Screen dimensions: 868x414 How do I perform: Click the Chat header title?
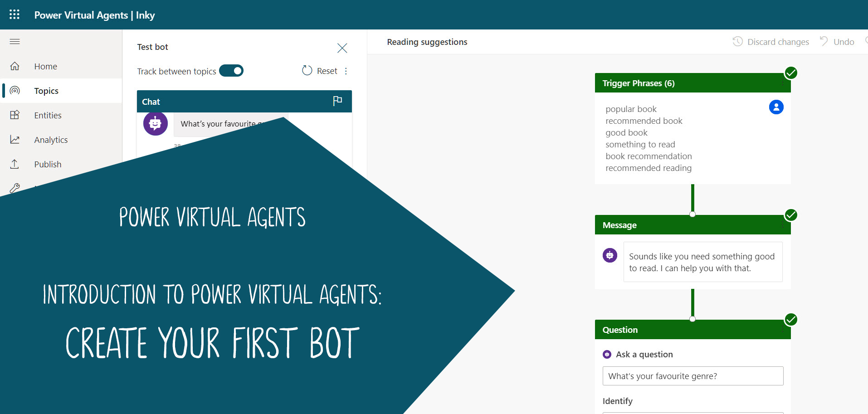click(x=151, y=102)
